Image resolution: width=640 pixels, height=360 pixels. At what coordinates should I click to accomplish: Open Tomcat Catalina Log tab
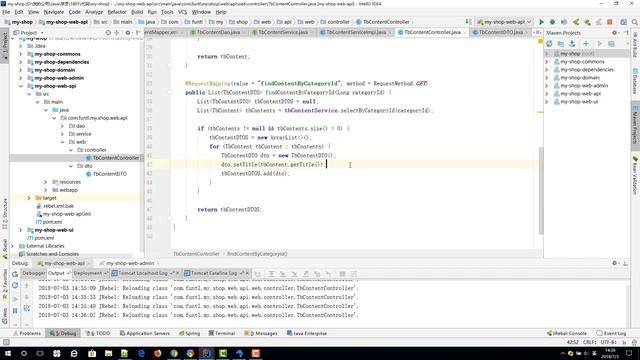(214, 273)
